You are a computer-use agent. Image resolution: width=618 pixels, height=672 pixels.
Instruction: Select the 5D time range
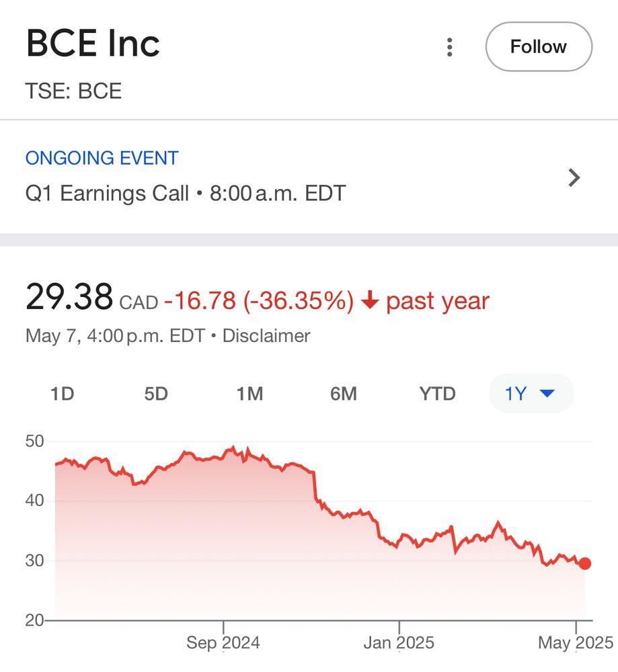[x=156, y=393]
